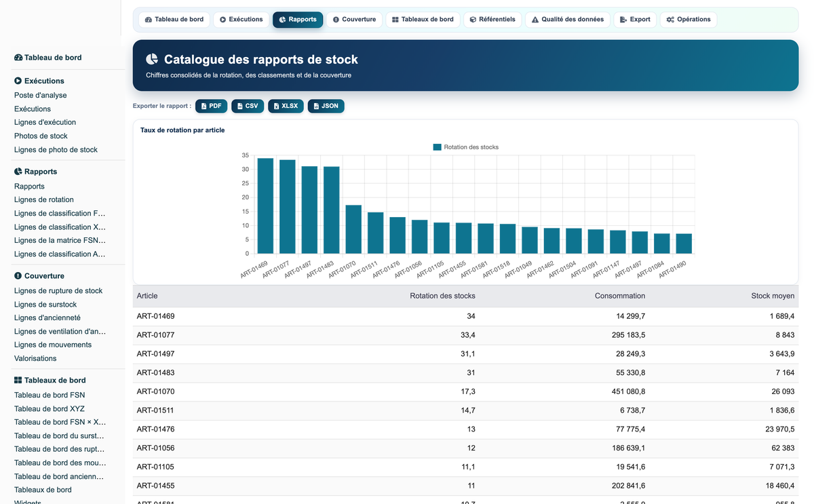Open Tableau de bord FSN link

[x=50, y=395]
